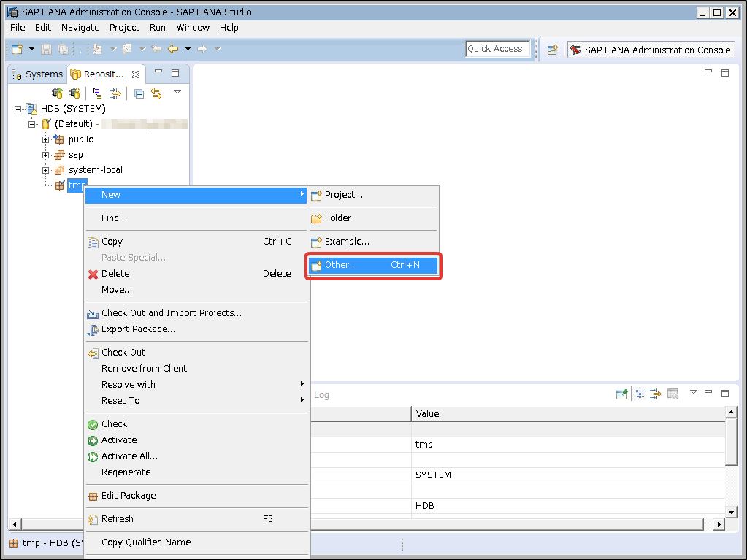Open the New wizard dropdown arrow

point(31,49)
